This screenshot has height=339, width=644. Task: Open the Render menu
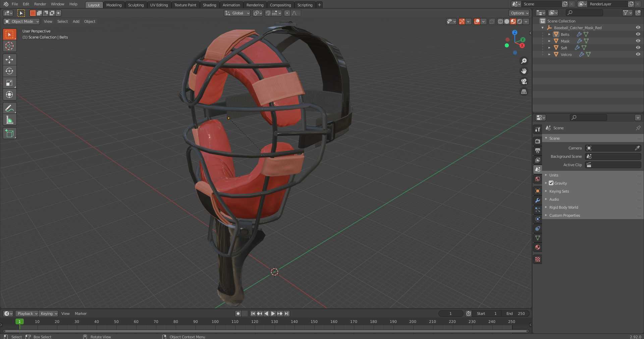pyautogui.click(x=40, y=4)
